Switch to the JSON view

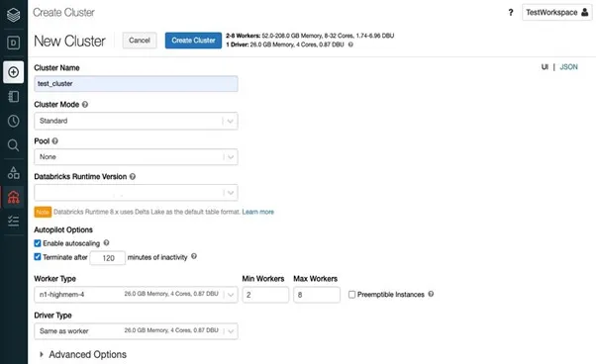pos(568,67)
